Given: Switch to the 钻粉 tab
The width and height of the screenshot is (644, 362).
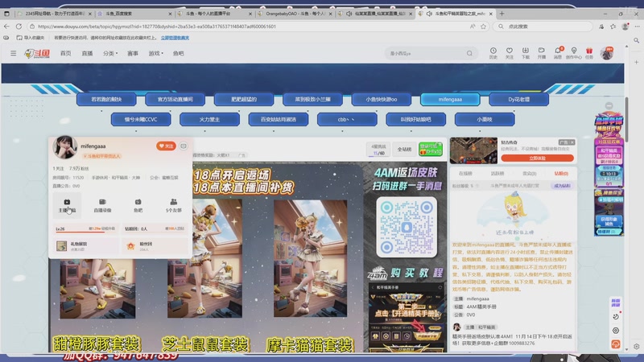Looking at the screenshot, I should pos(561,174).
